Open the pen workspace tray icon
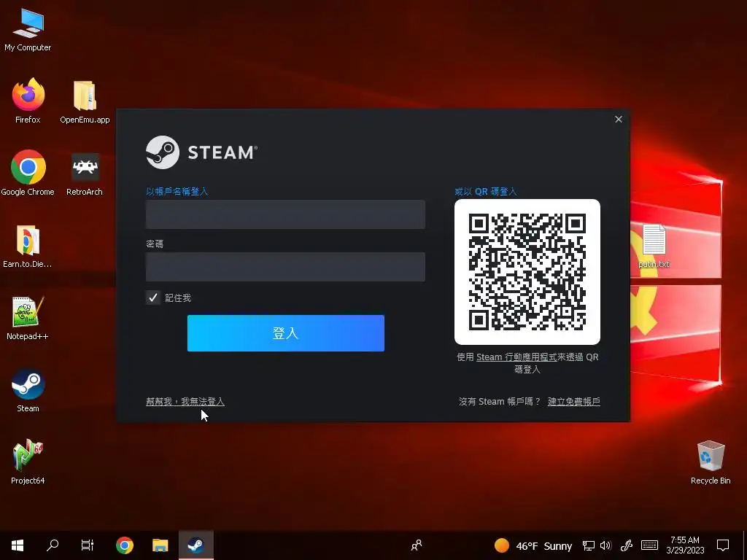 pos(627,545)
